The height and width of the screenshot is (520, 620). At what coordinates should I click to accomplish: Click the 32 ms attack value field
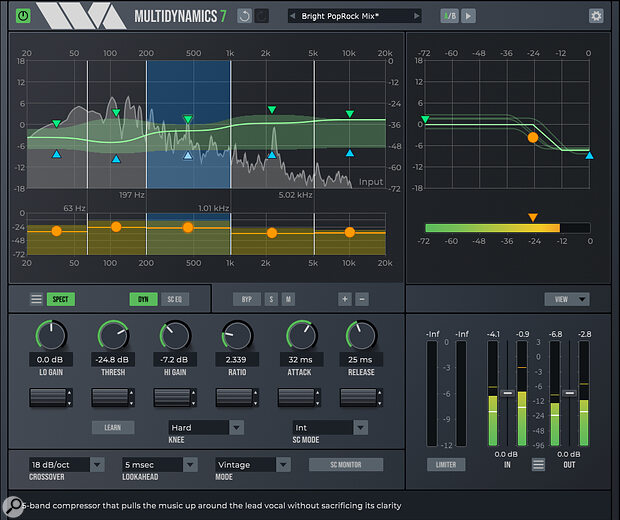301,359
